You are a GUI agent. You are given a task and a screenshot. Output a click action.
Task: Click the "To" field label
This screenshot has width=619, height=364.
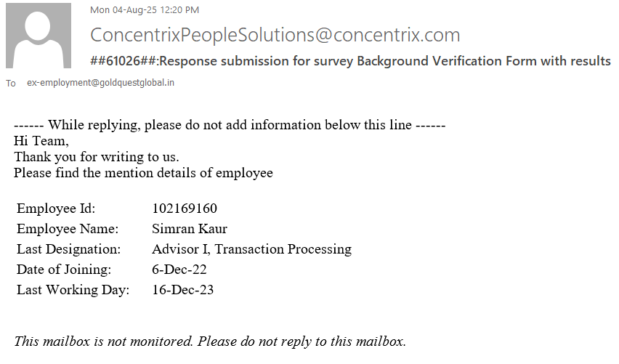click(x=11, y=84)
